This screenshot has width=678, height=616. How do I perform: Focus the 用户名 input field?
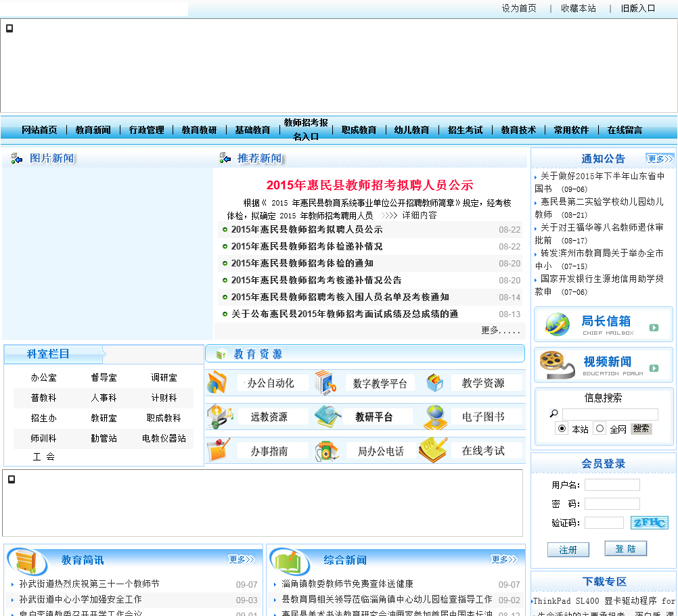(x=612, y=485)
